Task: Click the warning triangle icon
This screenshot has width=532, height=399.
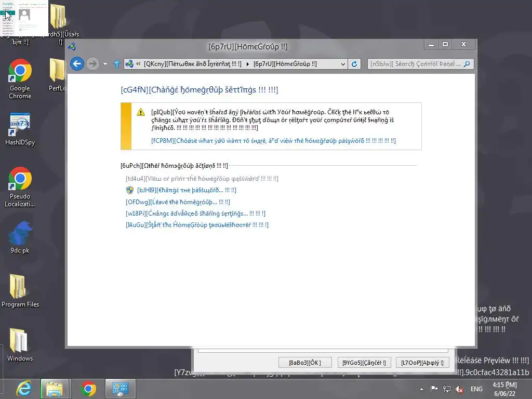Action: tap(141, 112)
